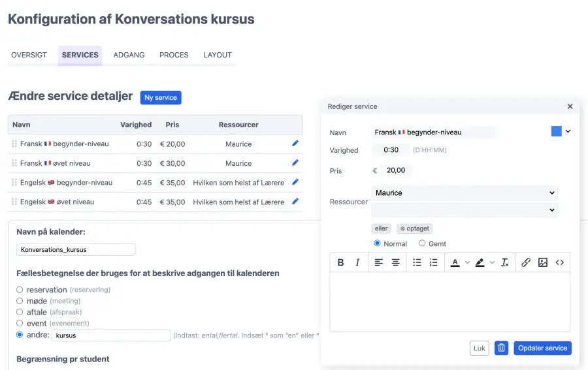588x370 pixels.
Task: Insert an image with the picture icon
Action: pos(543,262)
